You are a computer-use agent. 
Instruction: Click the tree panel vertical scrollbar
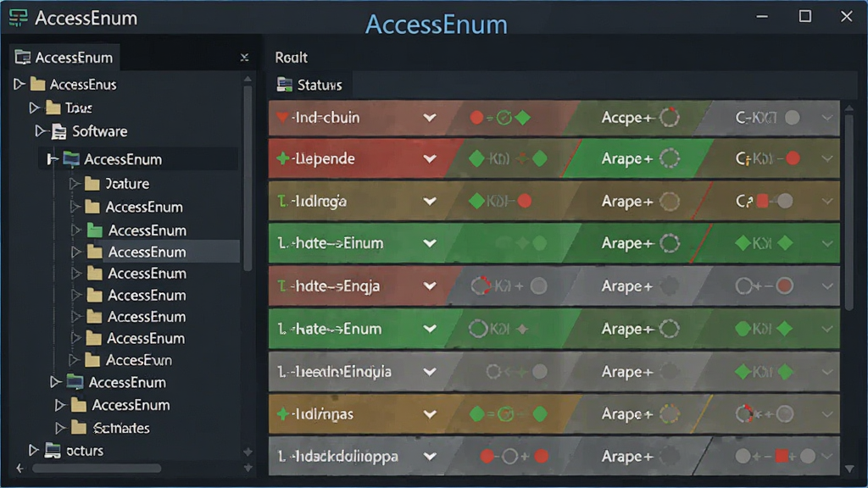pyautogui.click(x=248, y=177)
